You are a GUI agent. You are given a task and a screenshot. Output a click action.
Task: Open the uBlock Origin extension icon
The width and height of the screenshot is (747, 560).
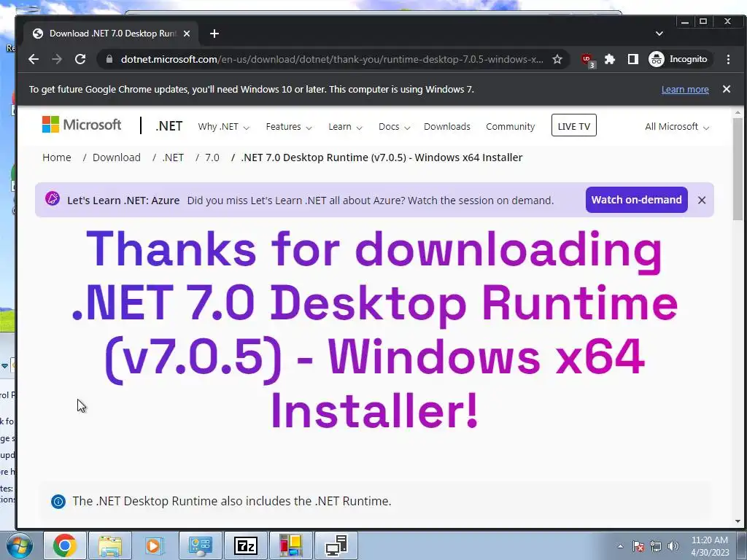588,60
